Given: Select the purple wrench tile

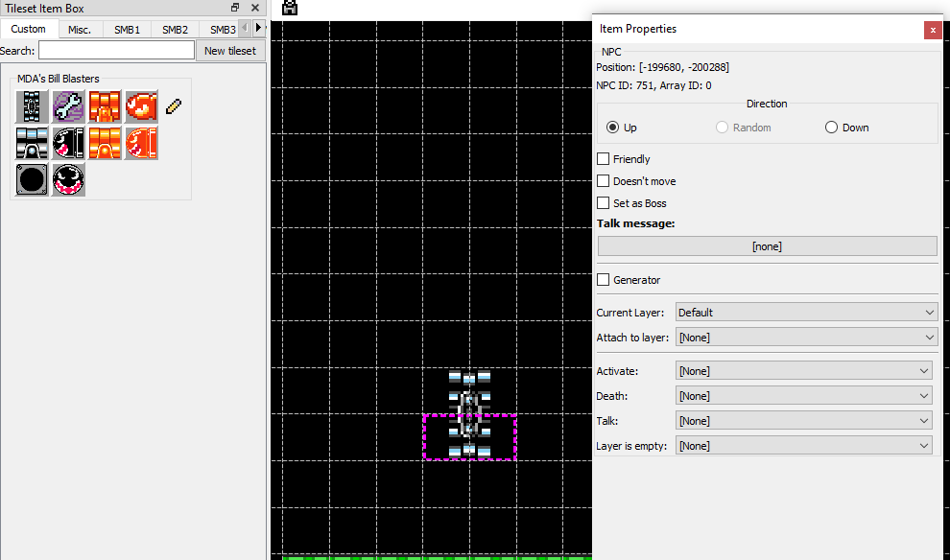Looking at the screenshot, I should [68, 106].
